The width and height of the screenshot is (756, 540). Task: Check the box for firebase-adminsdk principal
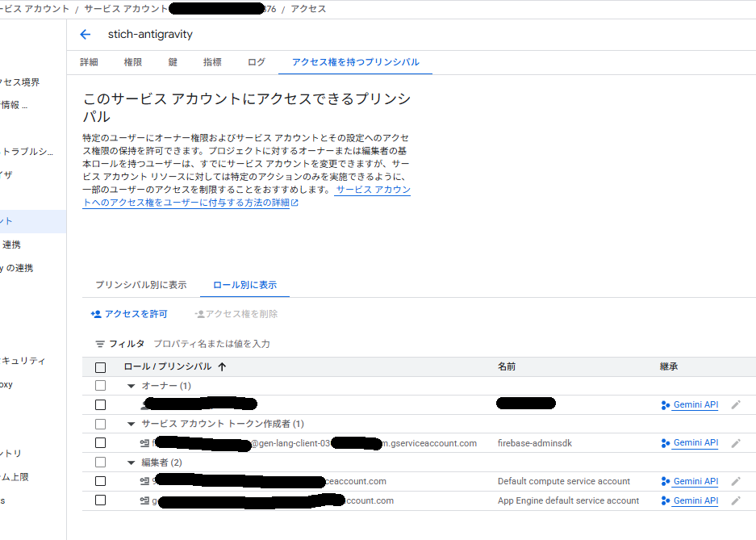[101, 443]
